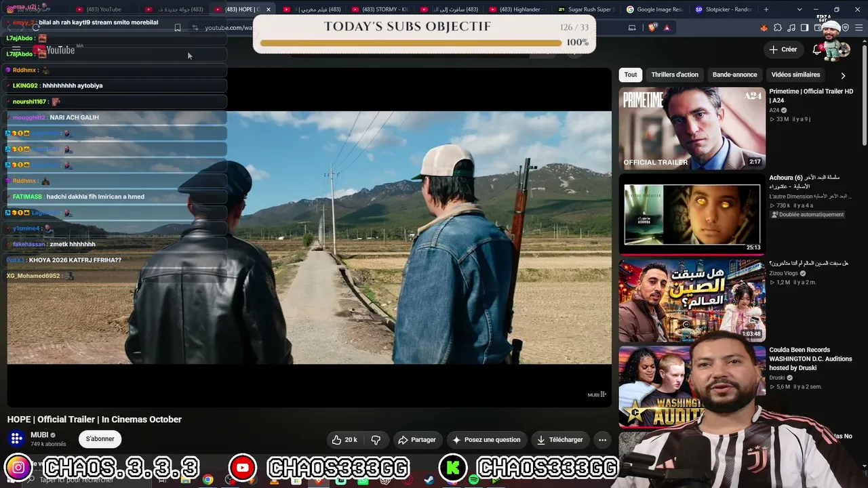This screenshot has width=868, height=488.
Task: Open YouTube notifications bell
Action: point(817,49)
